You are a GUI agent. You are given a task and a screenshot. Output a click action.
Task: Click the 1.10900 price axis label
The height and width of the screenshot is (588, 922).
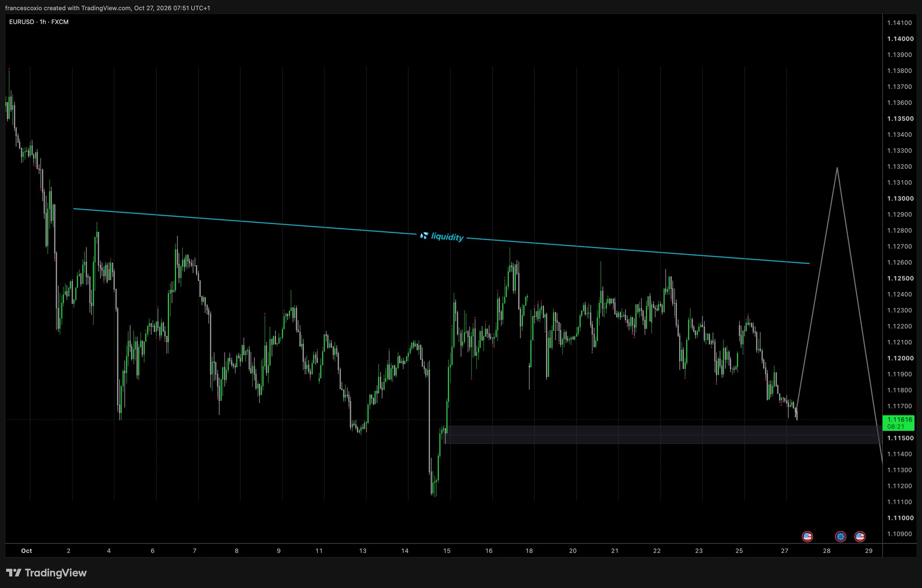tap(899, 534)
